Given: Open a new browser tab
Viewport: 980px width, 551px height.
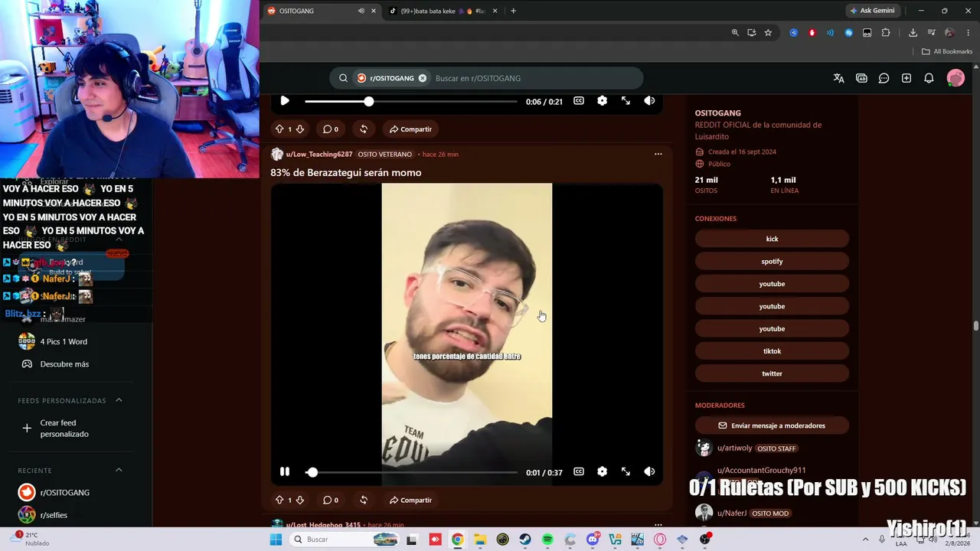Looking at the screenshot, I should (x=513, y=11).
